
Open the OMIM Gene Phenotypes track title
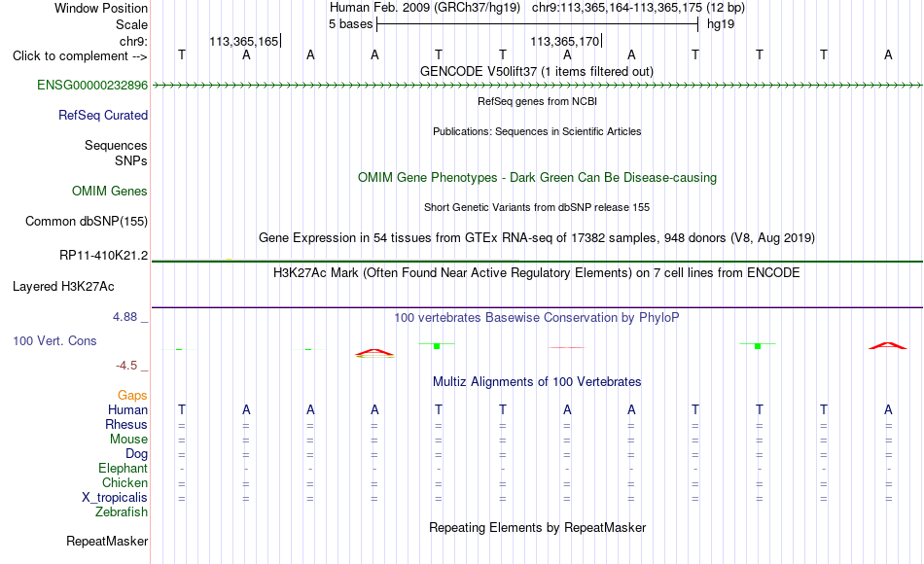point(537,177)
